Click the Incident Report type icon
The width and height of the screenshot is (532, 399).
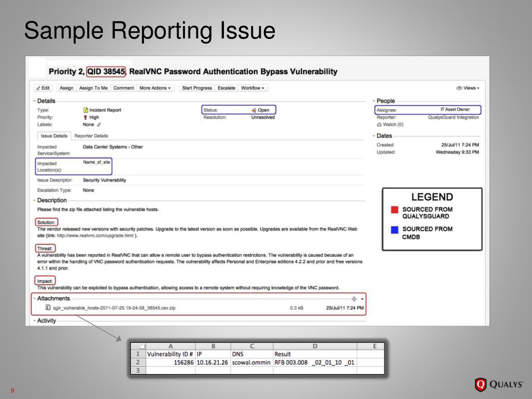pyautogui.click(x=86, y=110)
